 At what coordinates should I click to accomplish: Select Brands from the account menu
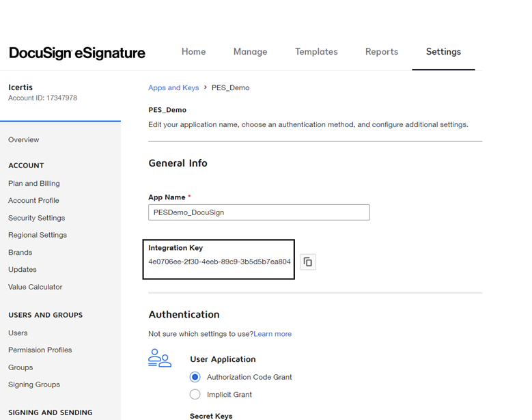pyautogui.click(x=20, y=252)
